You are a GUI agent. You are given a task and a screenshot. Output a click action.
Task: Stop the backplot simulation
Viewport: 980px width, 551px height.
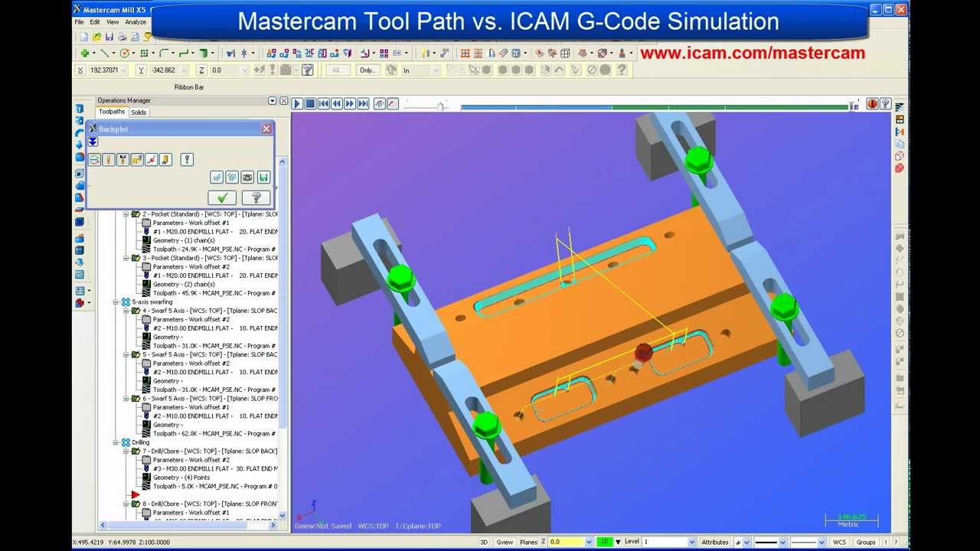pos(310,103)
